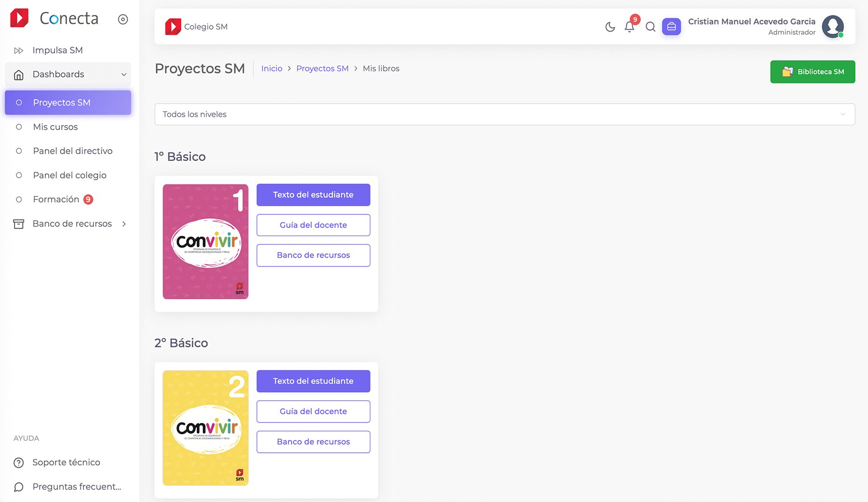Open Guía del docente for 2° Básico
Viewport: 868px width, 502px height.
coord(313,411)
